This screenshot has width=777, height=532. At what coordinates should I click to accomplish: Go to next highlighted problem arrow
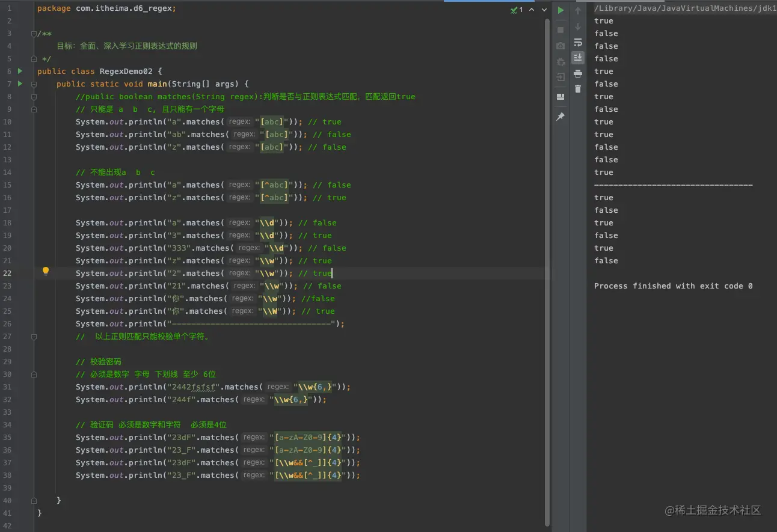pos(543,10)
